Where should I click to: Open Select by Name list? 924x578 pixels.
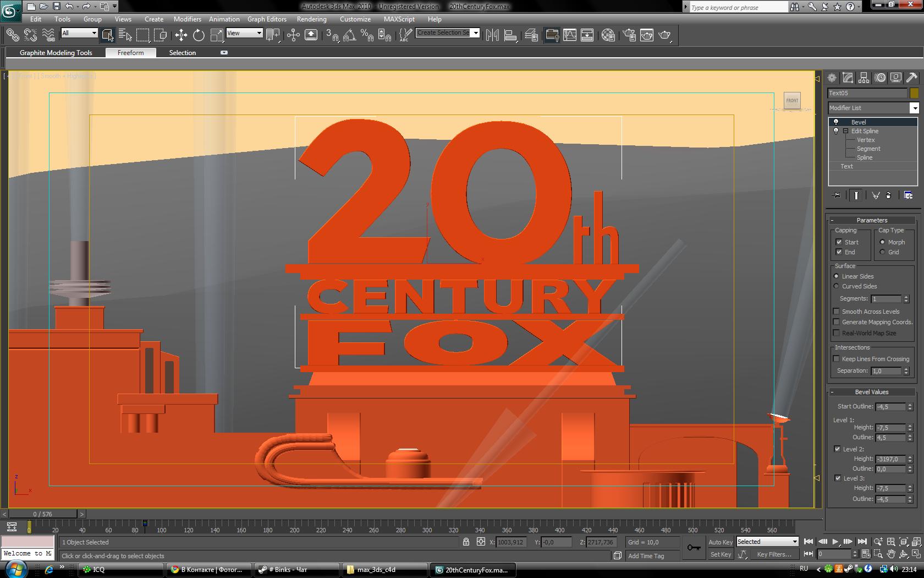(125, 35)
